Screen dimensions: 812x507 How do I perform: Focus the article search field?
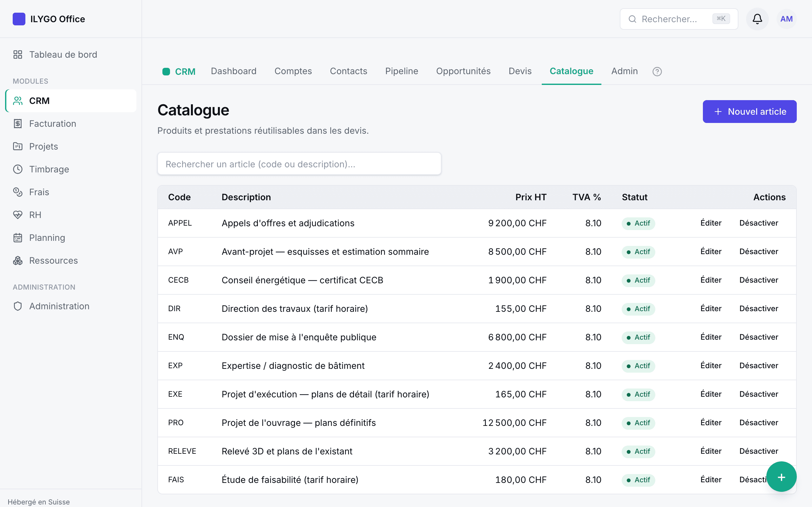click(299, 164)
